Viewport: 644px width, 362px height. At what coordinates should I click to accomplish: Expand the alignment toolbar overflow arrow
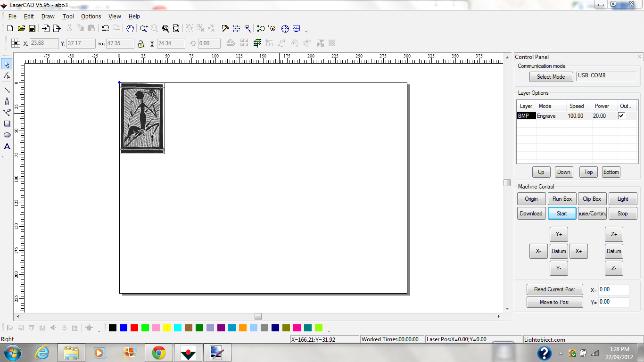[99, 331]
